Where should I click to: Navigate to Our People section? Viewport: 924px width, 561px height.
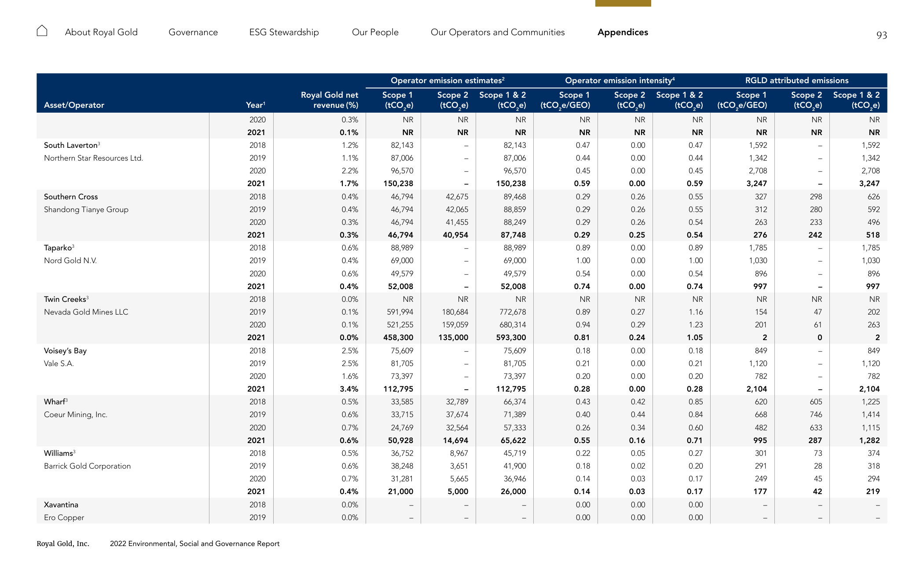point(375,32)
